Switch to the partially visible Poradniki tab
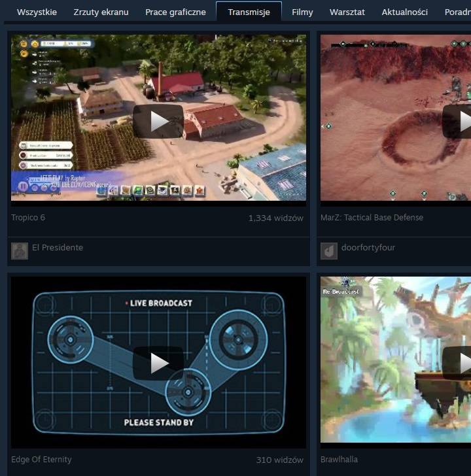 coord(457,12)
